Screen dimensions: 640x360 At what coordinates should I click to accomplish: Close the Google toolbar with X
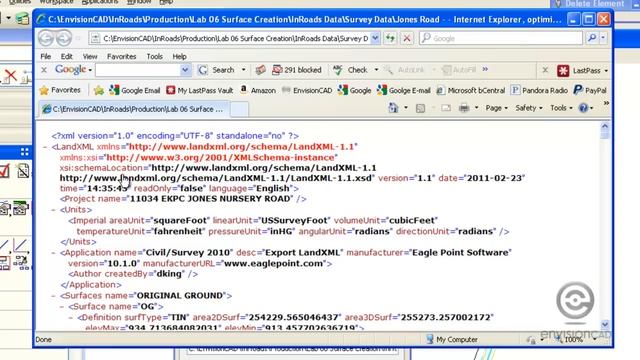(44, 70)
